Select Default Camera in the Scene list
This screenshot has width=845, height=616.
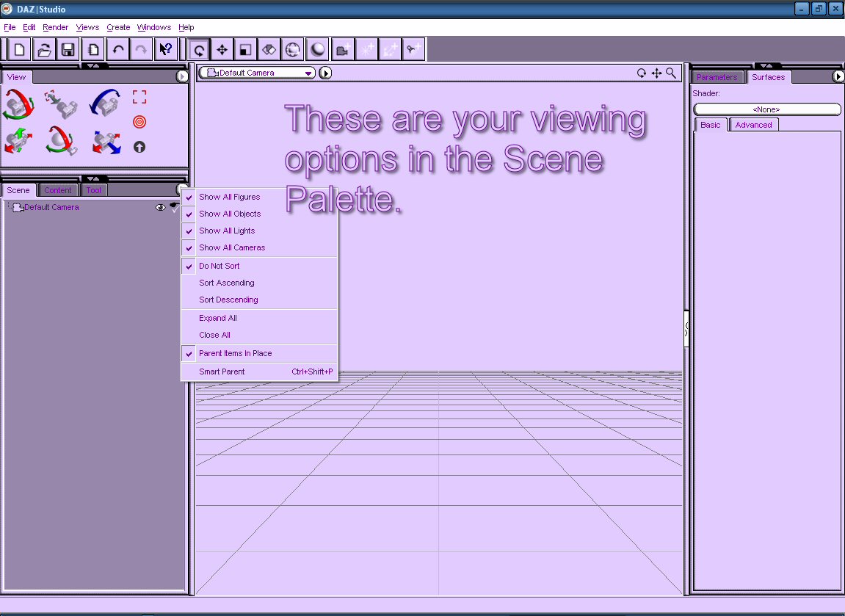pos(51,208)
